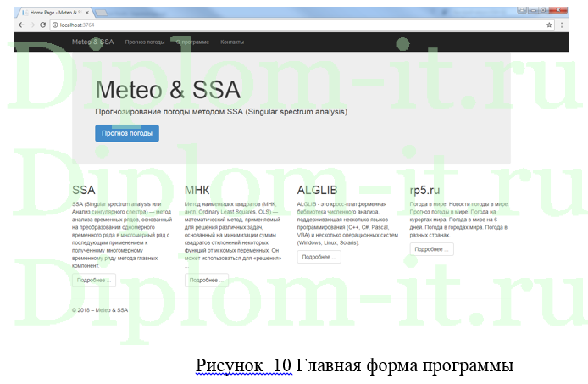This screenshot has height=384, width=588.
Task: Click the blue Прогноз погоды button
Action: pyautogui.click(x=127, y=133)
